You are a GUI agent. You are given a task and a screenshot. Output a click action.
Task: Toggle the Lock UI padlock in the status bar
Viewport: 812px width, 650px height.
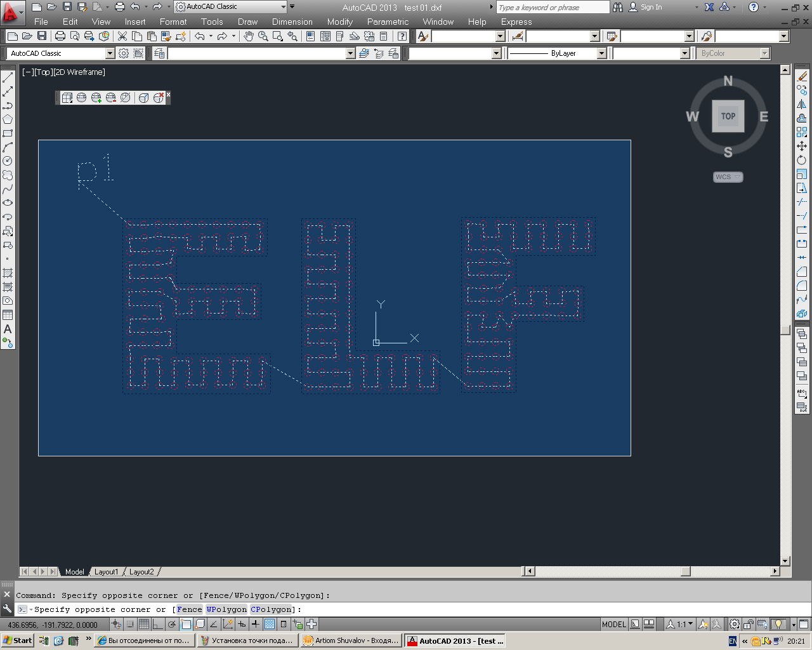[x=749, y=624]
